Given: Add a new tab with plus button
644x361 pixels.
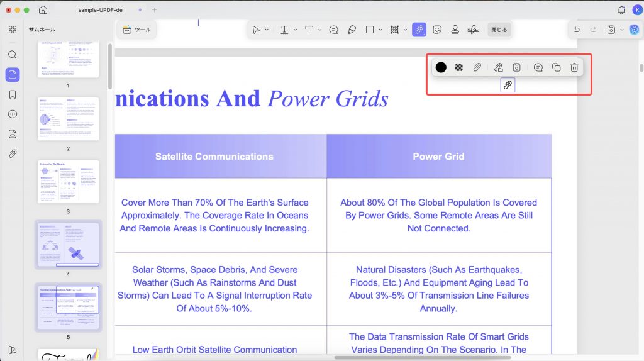Looking at the screenshot, I should coord(155,10).
